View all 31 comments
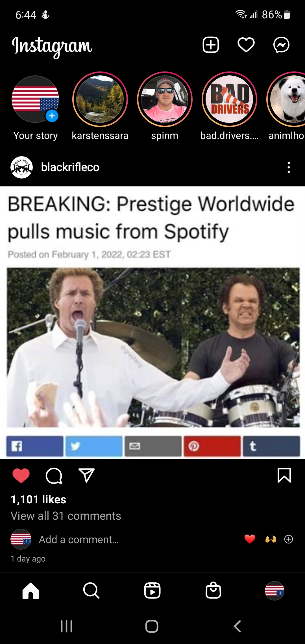The image size is (305, 644). pos(66,516)
